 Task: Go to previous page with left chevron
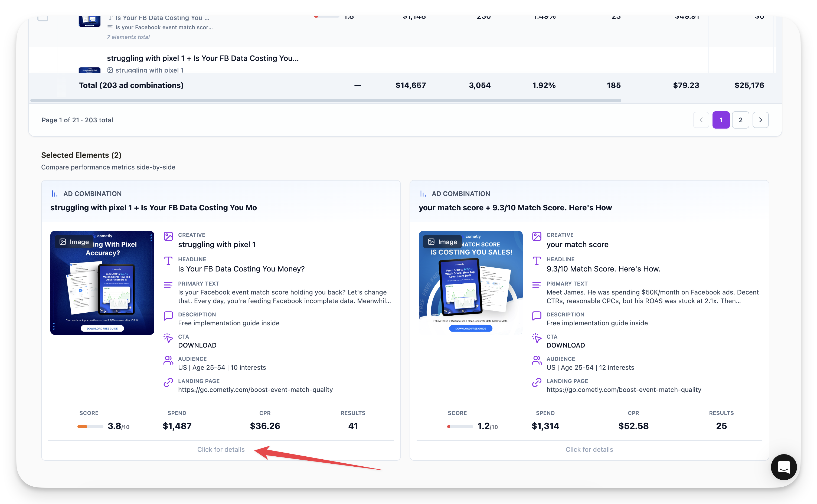coord(701,120)
